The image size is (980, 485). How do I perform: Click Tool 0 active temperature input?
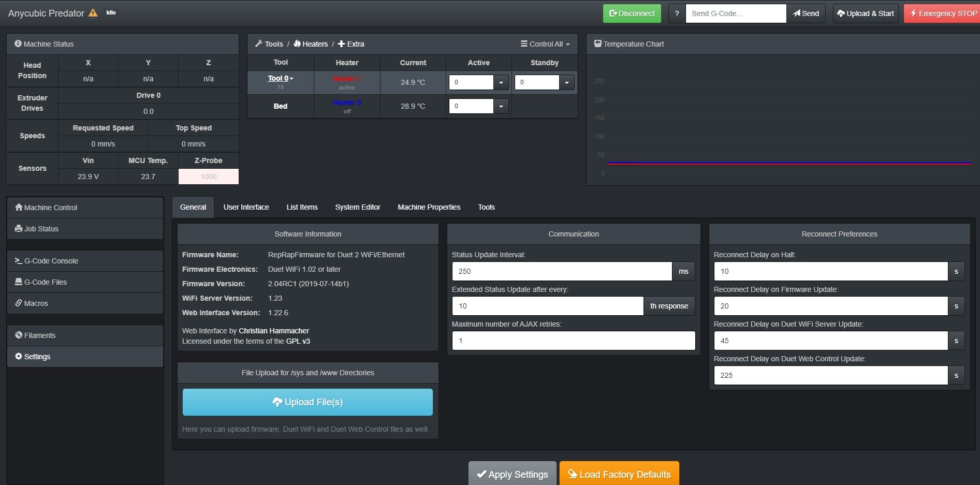pyautogui.click(x=471, y=82)
